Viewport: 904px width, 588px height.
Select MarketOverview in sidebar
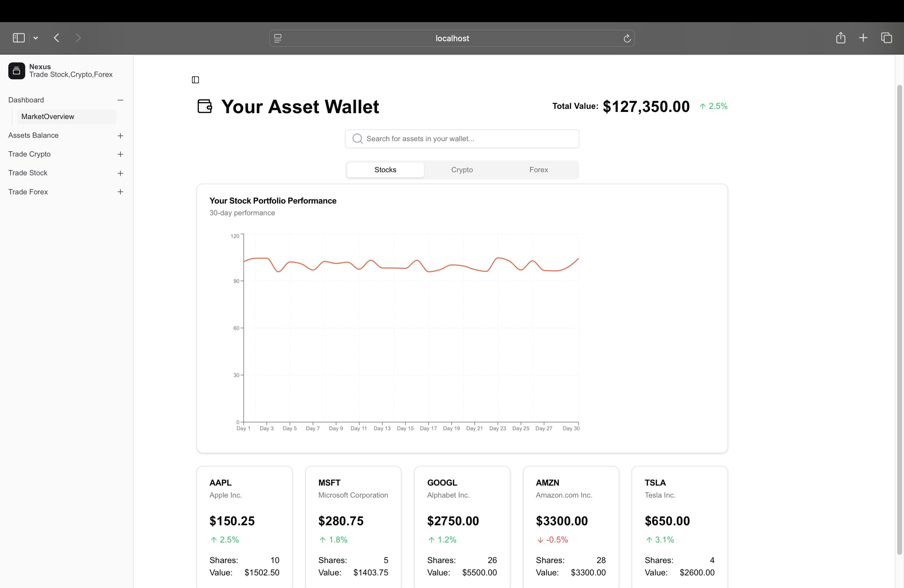[x=67, y=117]
